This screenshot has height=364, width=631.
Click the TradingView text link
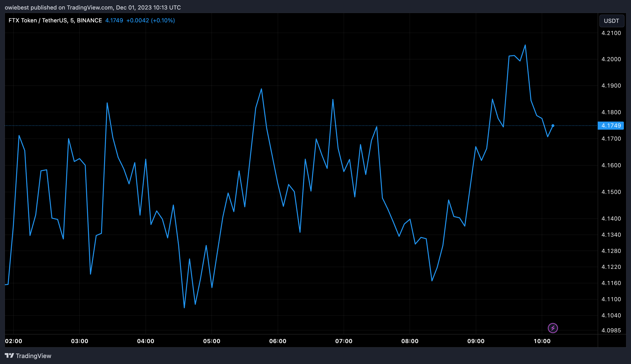click(33, 356)
